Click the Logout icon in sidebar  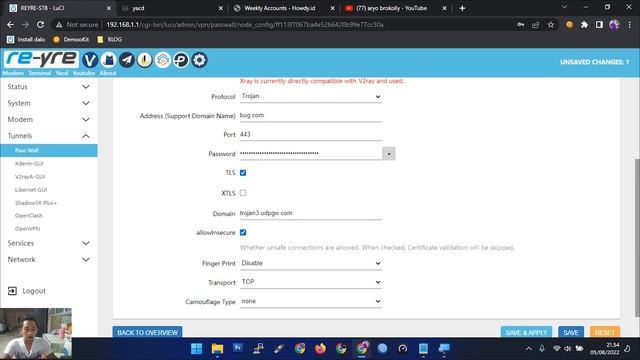click(x=12, y=291)
